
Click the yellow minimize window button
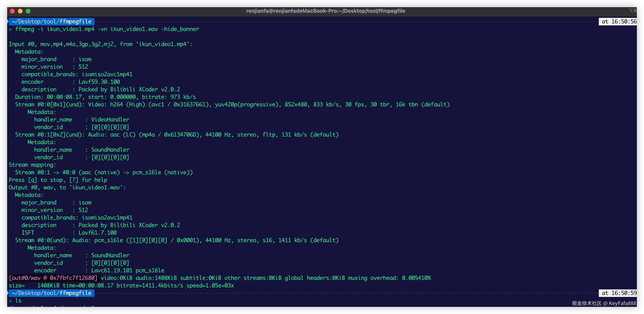click(x=20, y=11)
